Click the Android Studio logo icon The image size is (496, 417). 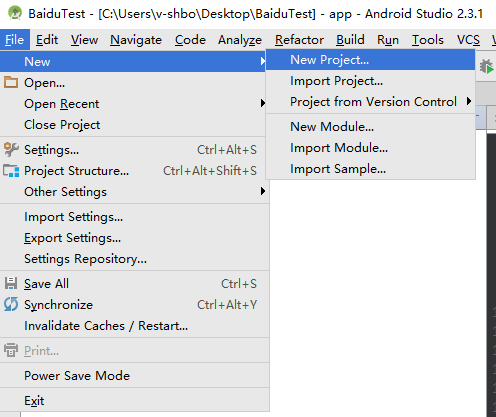15,13
